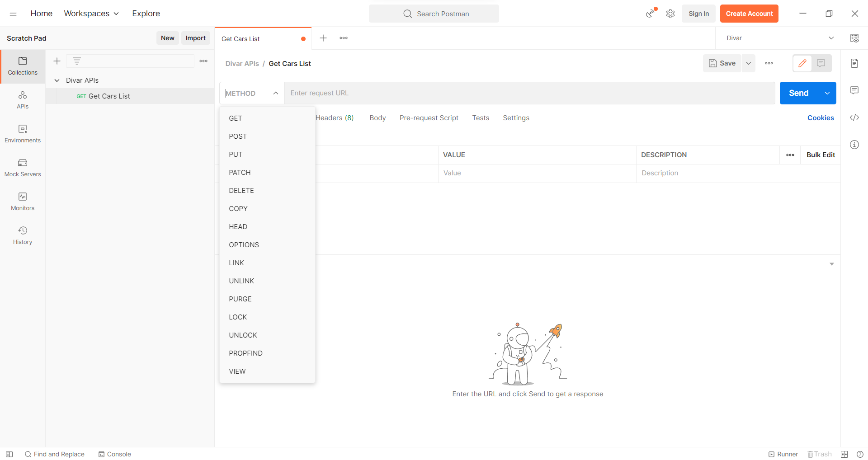Select PROPFIND from the method list
868x460 pixels.
(267, 353)
